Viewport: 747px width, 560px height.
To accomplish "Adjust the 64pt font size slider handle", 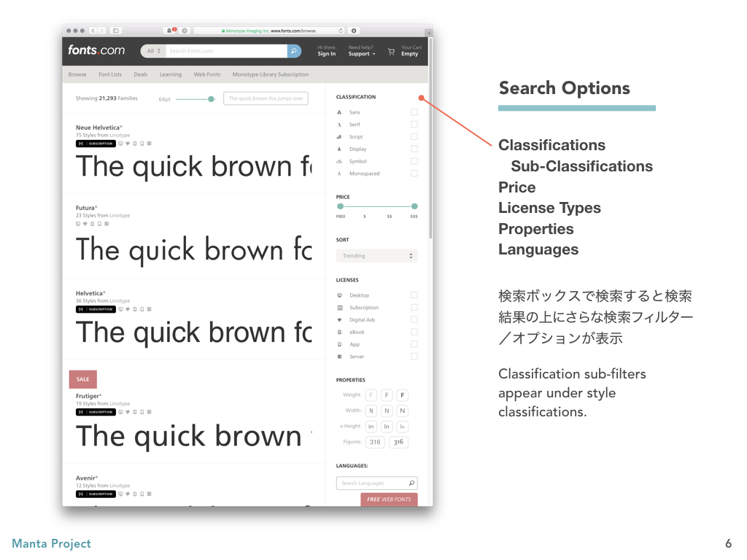I will (211, 99).
